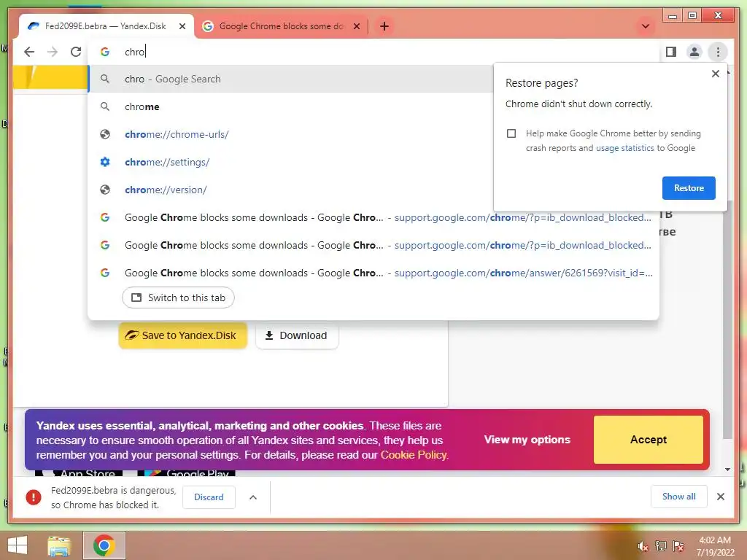Click the network tray icon
Viewport: 747px width, 560px height.
(661, 546)
